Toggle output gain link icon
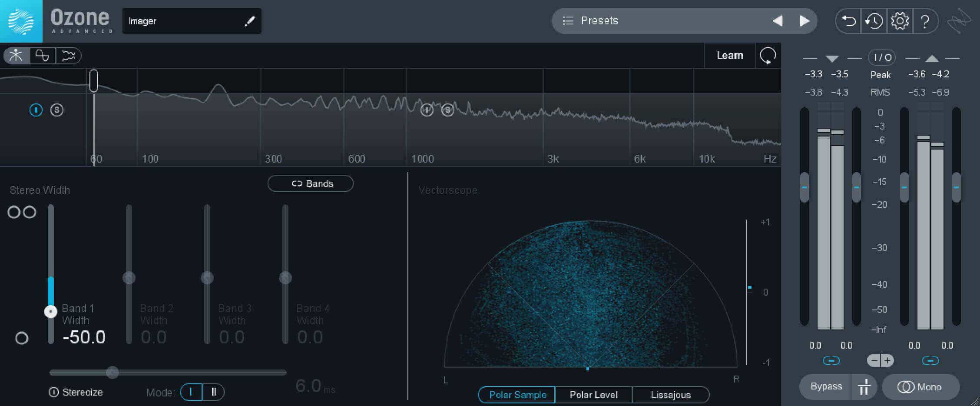The image size is (980, 406). click(930, 361)
